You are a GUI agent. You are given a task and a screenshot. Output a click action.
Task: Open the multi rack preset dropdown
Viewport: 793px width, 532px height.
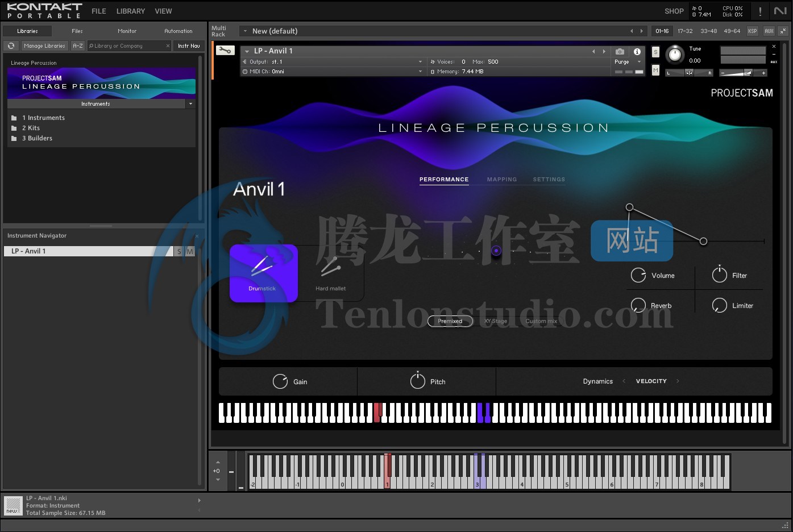click(x=245, y=31)
